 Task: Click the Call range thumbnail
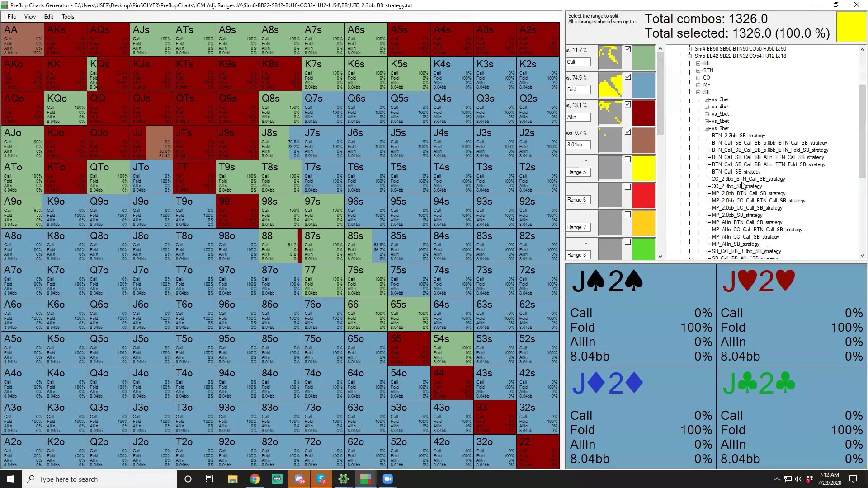click(x=610, y=57)
